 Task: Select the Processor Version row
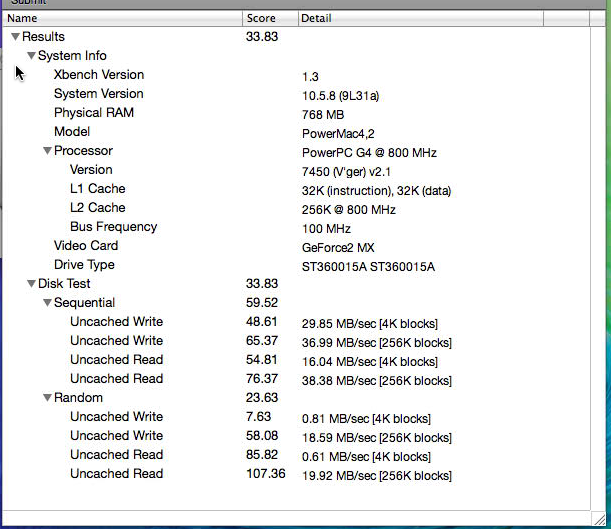[296, 170]
